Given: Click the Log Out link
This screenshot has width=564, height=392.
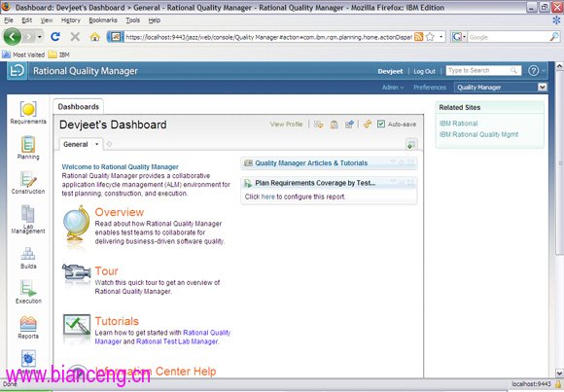Looking at the screenshot, I should point(424,71).
